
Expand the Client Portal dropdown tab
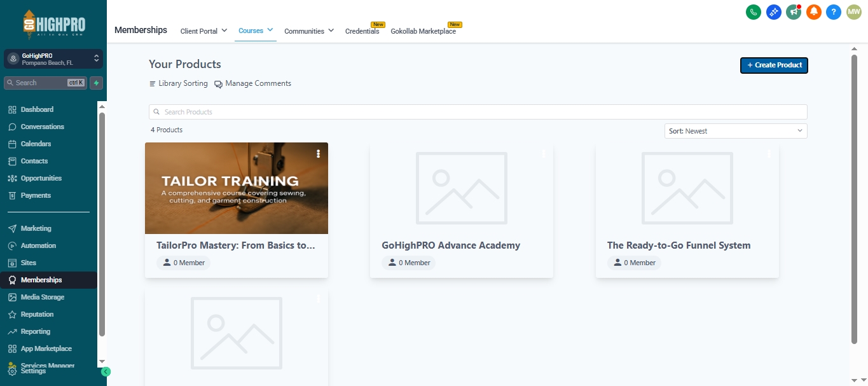point(203,31)
